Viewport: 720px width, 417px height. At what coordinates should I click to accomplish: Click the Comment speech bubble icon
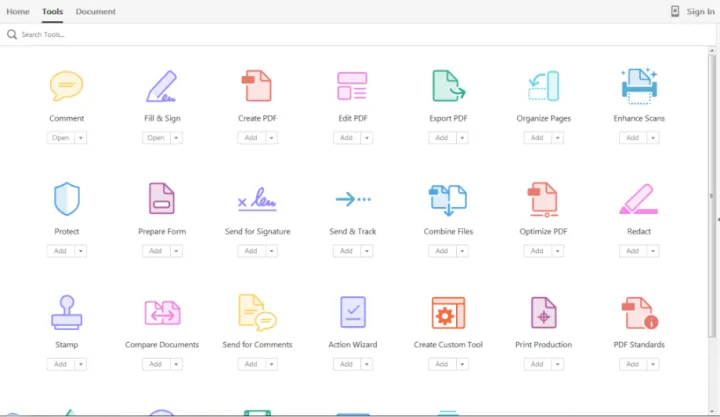[x=66, y=86]
